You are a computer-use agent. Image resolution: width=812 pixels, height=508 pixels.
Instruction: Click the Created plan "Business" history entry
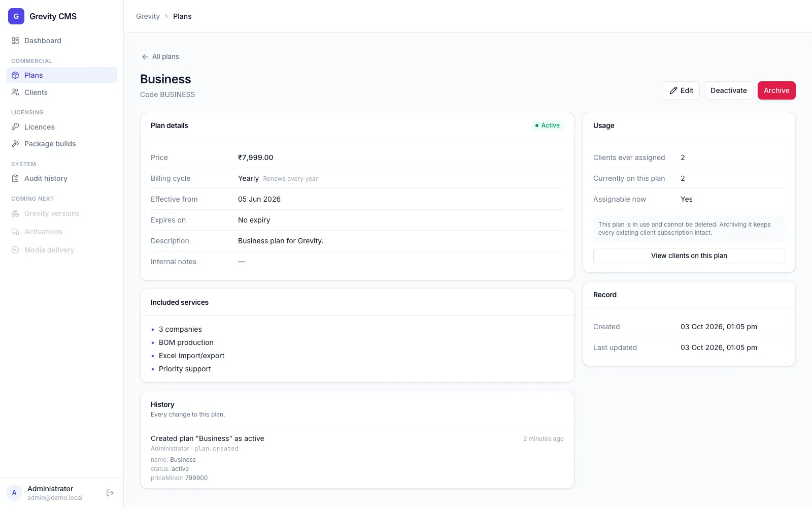[x=207, y=438]
